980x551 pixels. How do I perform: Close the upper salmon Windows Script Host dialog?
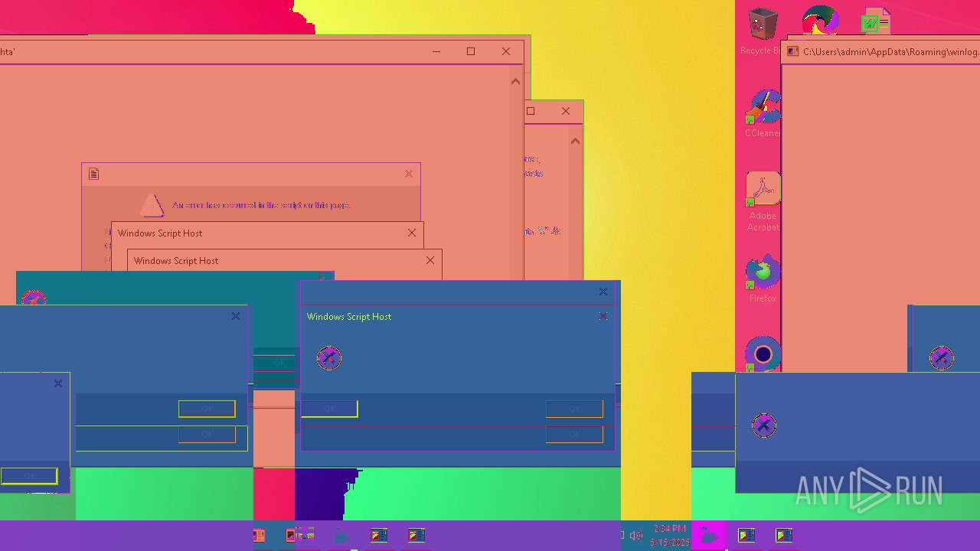(x=412, y=233)
